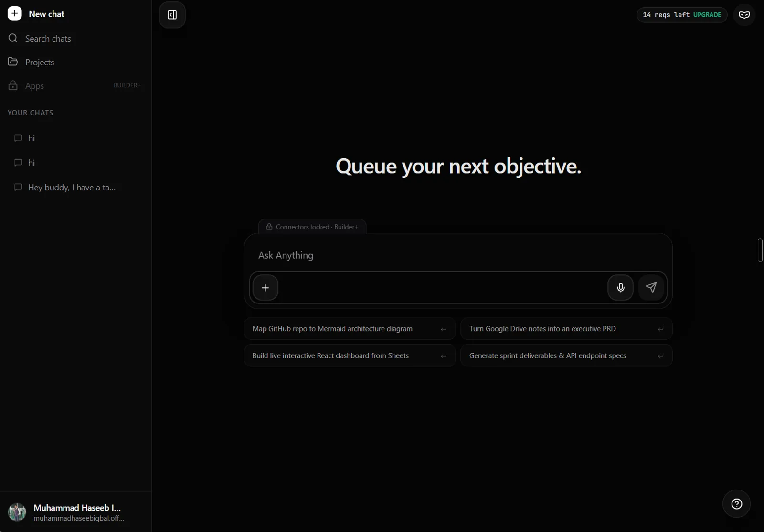Click the lock icon in Connectors locked tab
Screen dimensions: 764x532
tap(269, 227)
